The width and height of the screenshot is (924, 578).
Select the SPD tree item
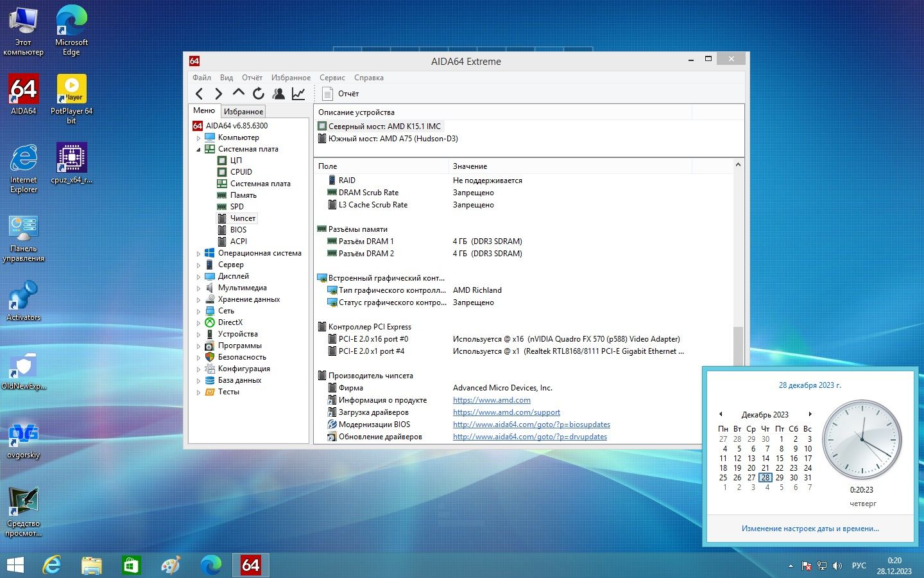click(x=237, y=207)
